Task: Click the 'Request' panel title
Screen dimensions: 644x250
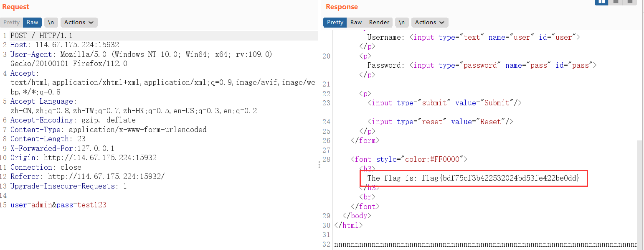Action: 16,7
